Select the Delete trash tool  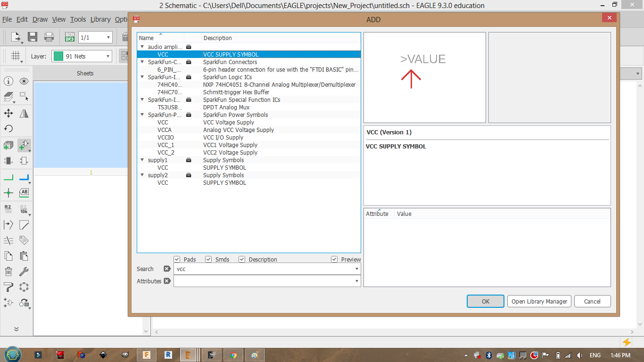(8, 271)
